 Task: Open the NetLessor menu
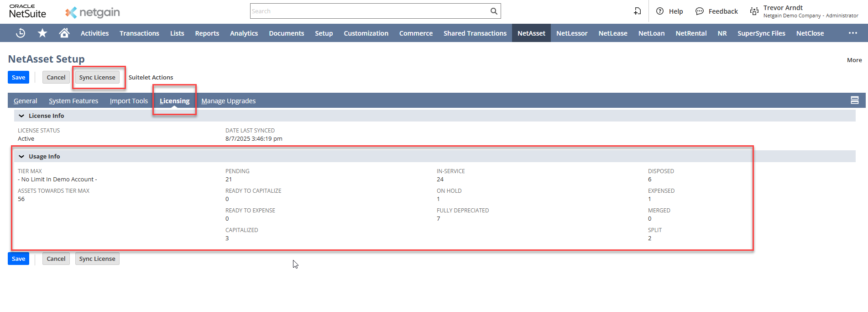572,33
